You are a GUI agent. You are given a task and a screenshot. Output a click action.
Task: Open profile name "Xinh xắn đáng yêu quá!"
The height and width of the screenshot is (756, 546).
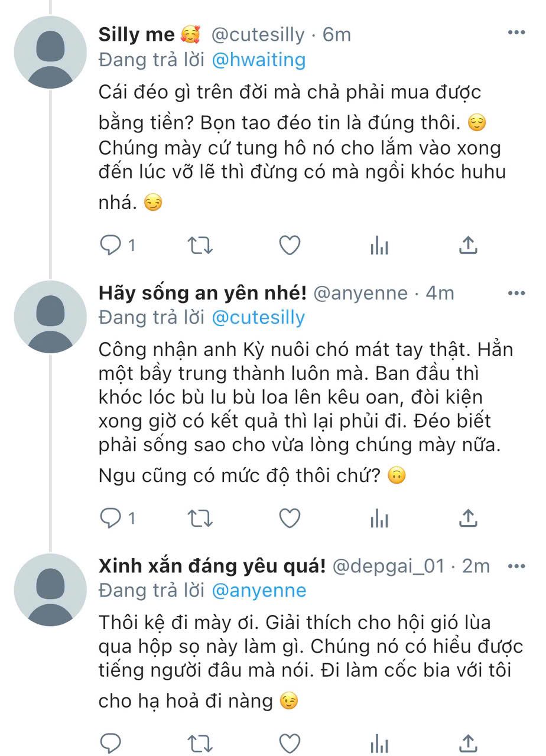tap(212, 566)
